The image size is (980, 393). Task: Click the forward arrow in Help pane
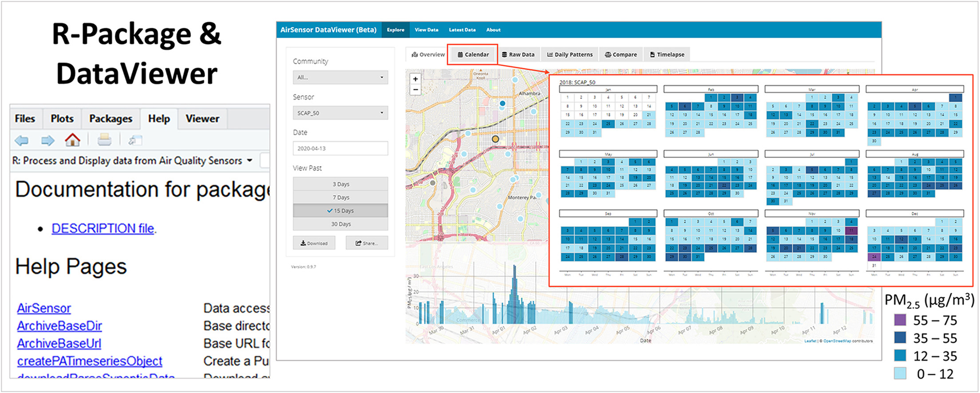[47, 141]
